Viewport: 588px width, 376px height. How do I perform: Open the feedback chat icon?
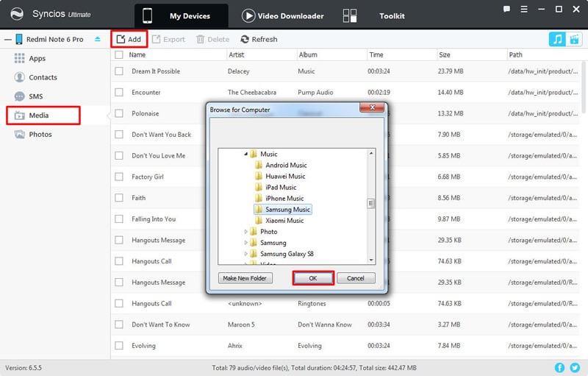506,9
